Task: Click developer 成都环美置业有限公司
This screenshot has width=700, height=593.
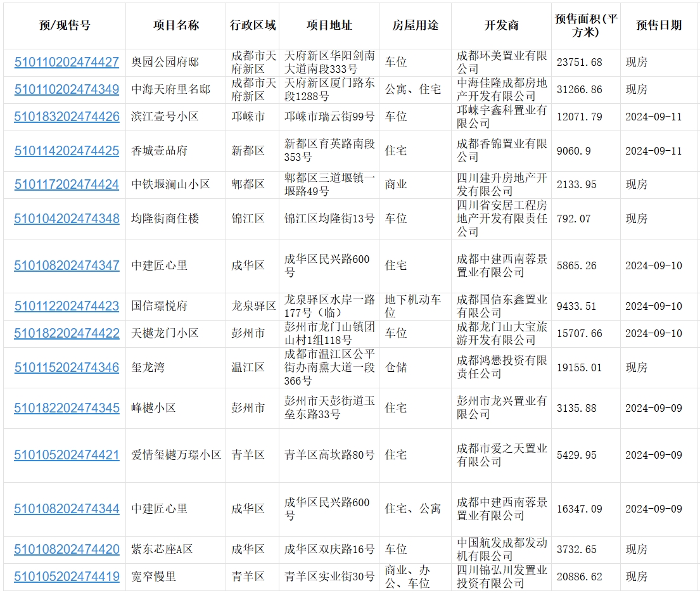Action: click(x=502, y=63)
